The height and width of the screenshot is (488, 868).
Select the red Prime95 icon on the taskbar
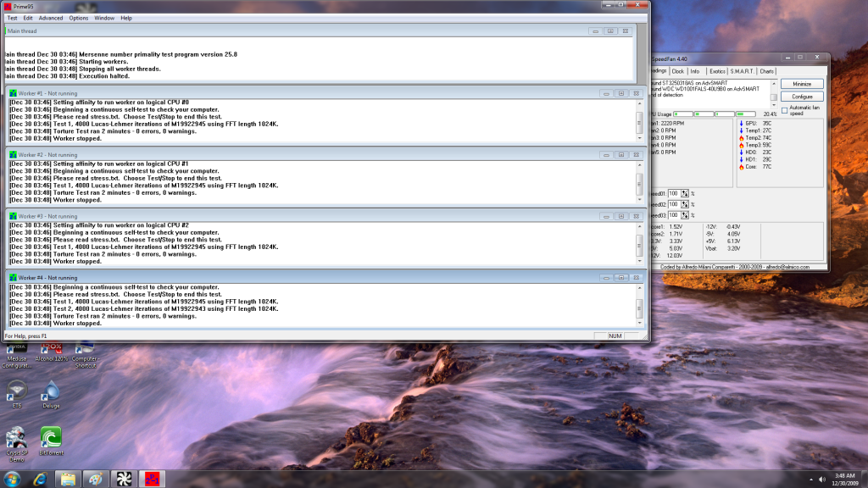pyautogui.click(x=151, y=478)
